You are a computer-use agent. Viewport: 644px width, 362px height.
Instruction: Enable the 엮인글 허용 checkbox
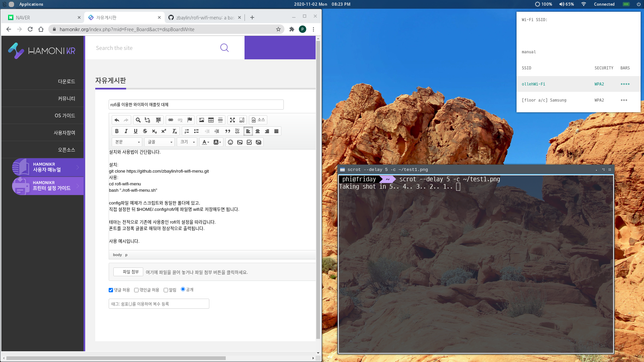[x=137, y=290]
